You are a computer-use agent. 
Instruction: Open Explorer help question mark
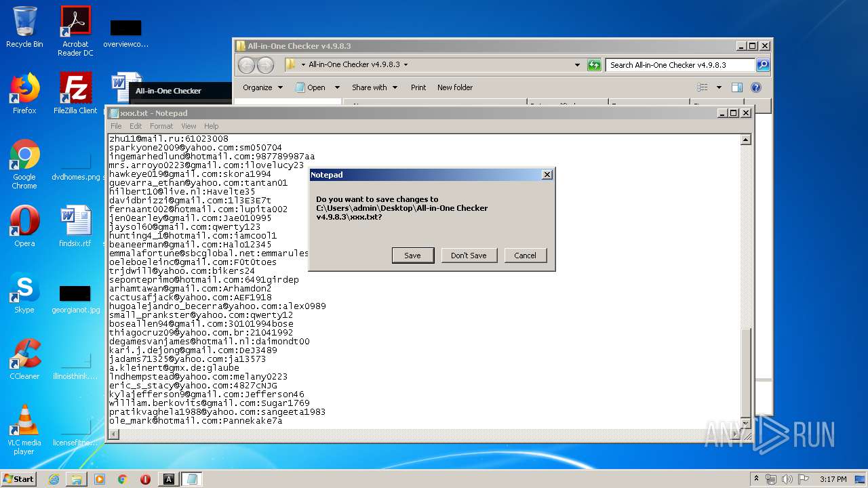(x=756, y=87)
